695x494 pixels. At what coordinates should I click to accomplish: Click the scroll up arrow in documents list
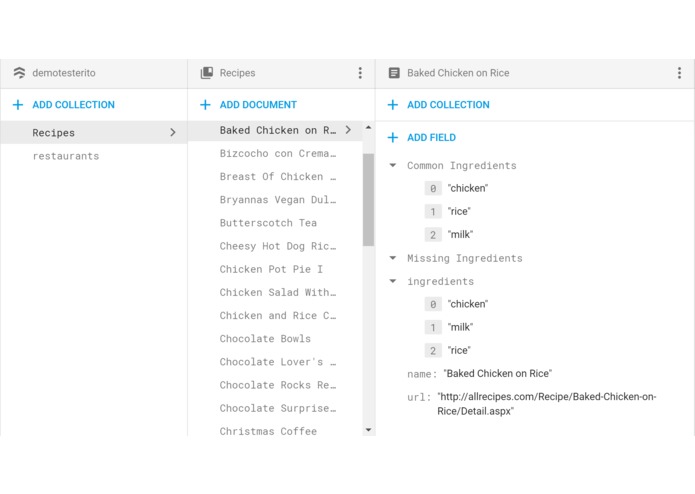tap(368, 127)
